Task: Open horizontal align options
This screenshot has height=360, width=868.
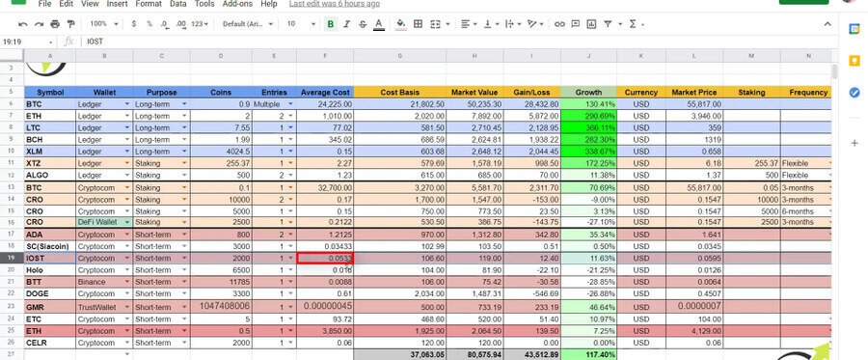Action: click(x=469, y=24)
